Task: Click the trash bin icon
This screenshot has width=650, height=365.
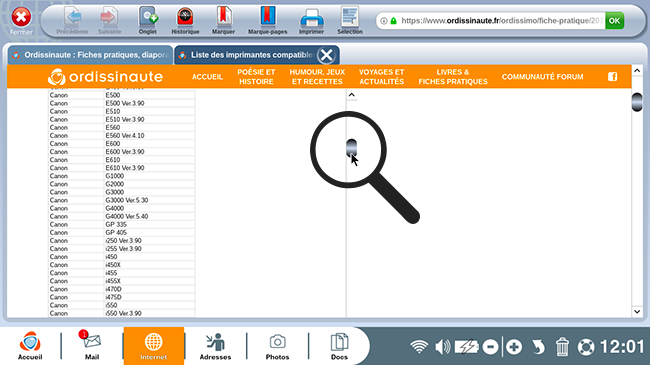Action: 562,347
